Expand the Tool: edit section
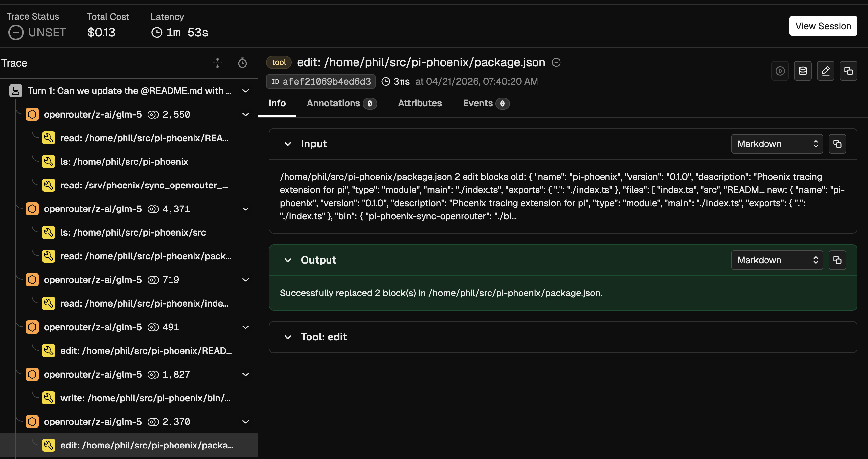Image resolution: width=868 pixels, height=459 pixels. point(287,337)
